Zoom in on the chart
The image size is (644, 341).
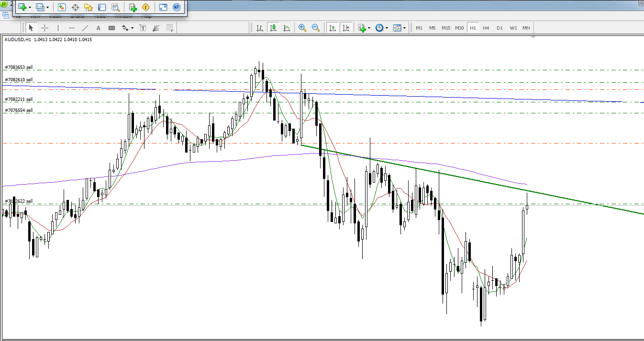pyautogui.click(x=302, y=28)
